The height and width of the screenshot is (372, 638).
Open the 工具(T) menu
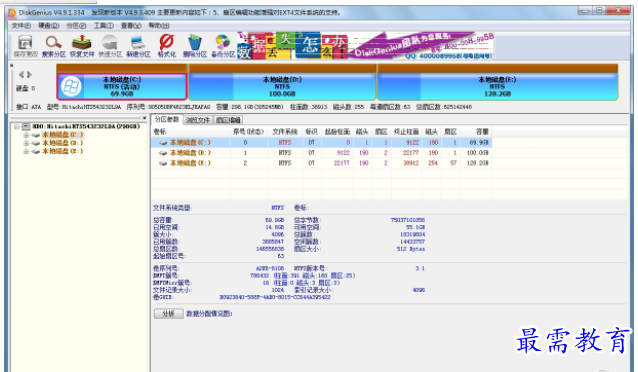pos(104,26)
